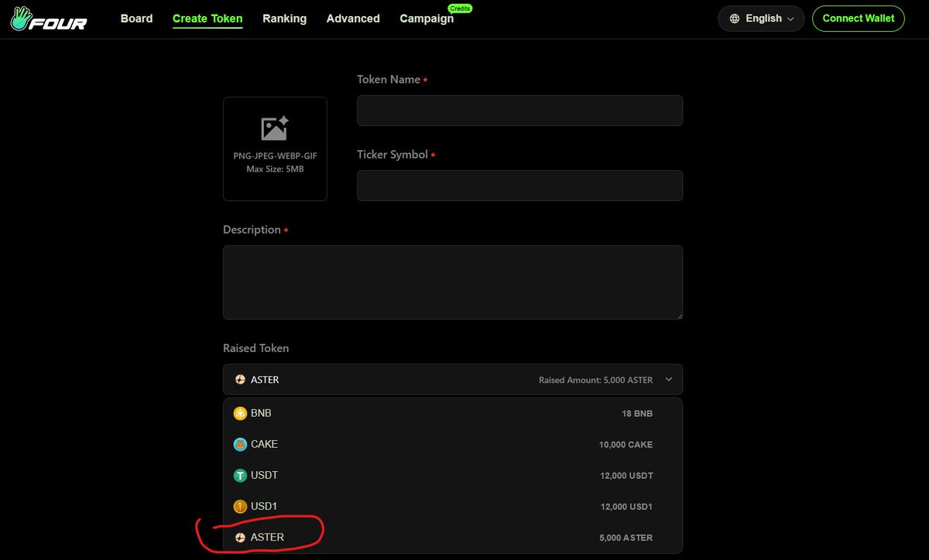Image resolution: width=929 pixels, height=560 pixels.
Task: Click the '5,000 ASTER' list amount
Action: pyautogui.click(x=626, y=538)
